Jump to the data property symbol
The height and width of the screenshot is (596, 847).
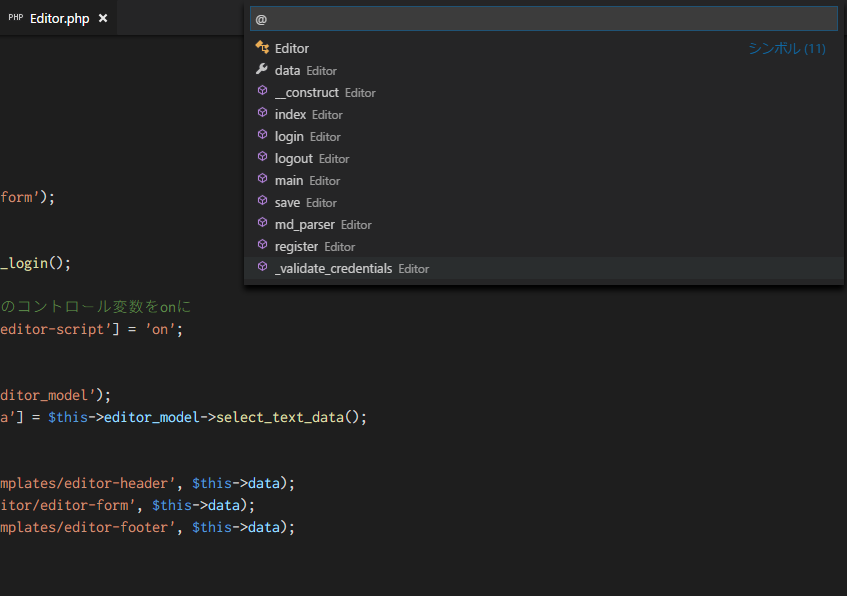(543, 70)
